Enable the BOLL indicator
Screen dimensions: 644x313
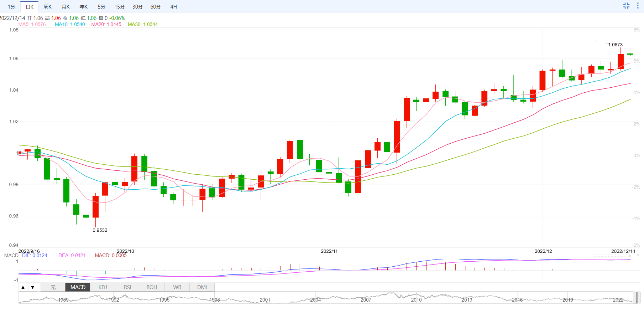point(152,287)
